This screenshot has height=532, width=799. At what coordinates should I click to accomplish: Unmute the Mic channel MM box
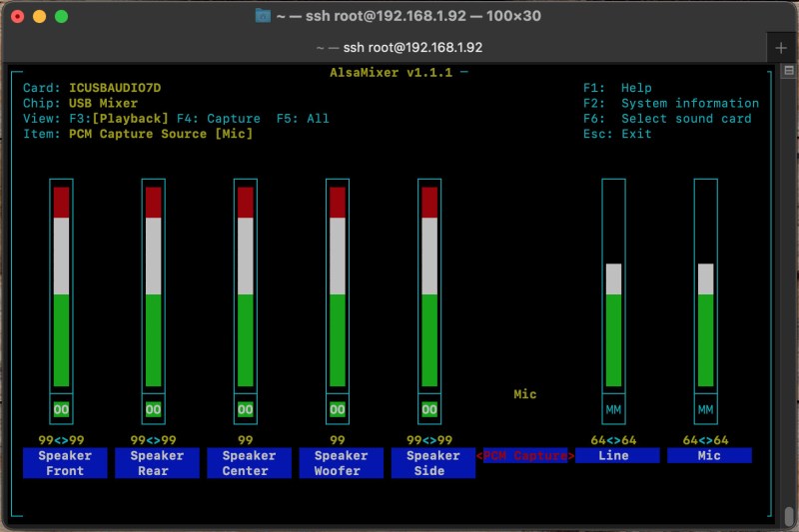coord(706,409)
